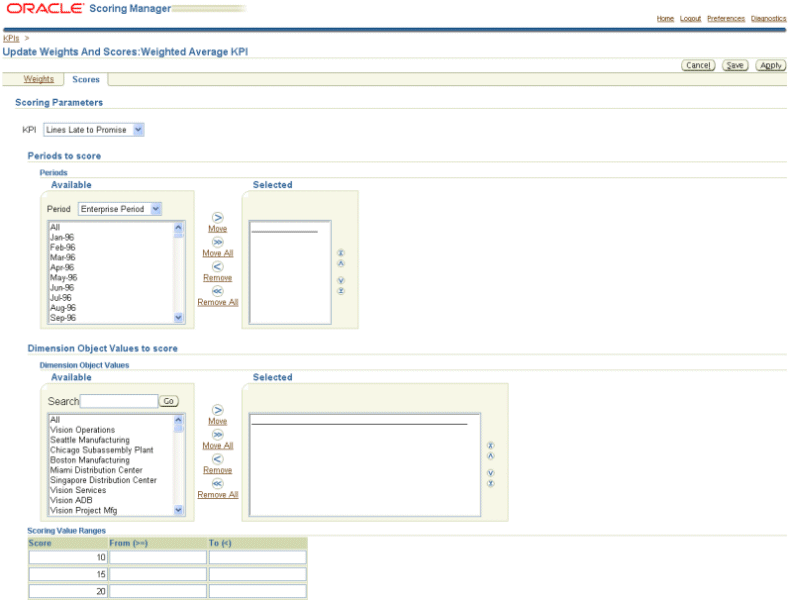Click the From field for score 10

(x=158, y=557)
